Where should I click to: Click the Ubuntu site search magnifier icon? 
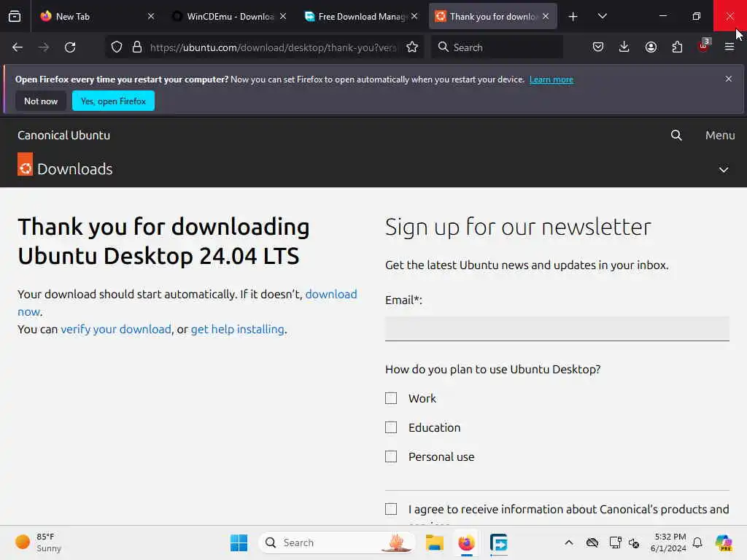coord(676,135)
